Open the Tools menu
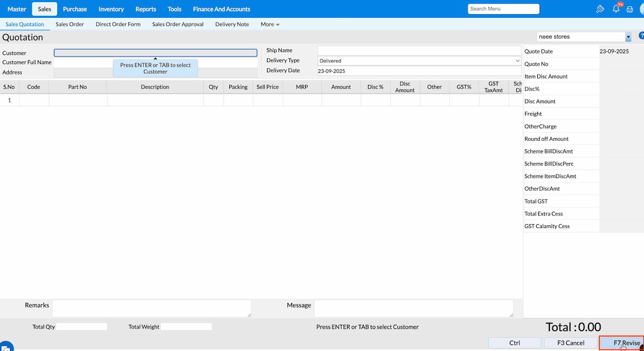 click(174, 9)
